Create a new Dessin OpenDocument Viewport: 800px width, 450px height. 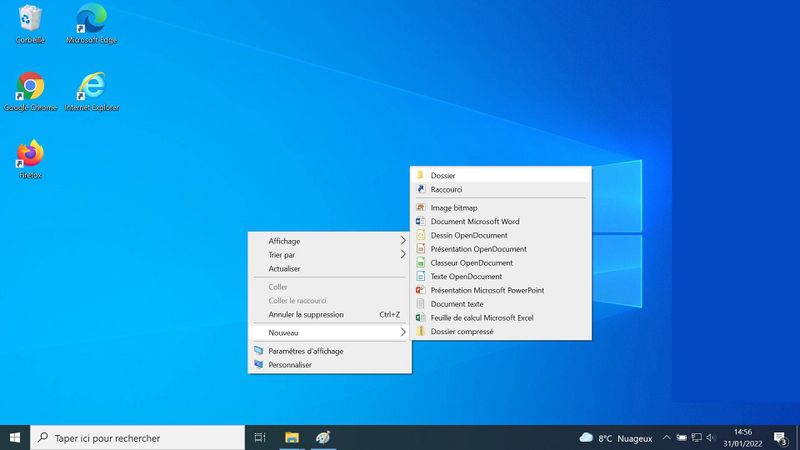coord(501,235)
